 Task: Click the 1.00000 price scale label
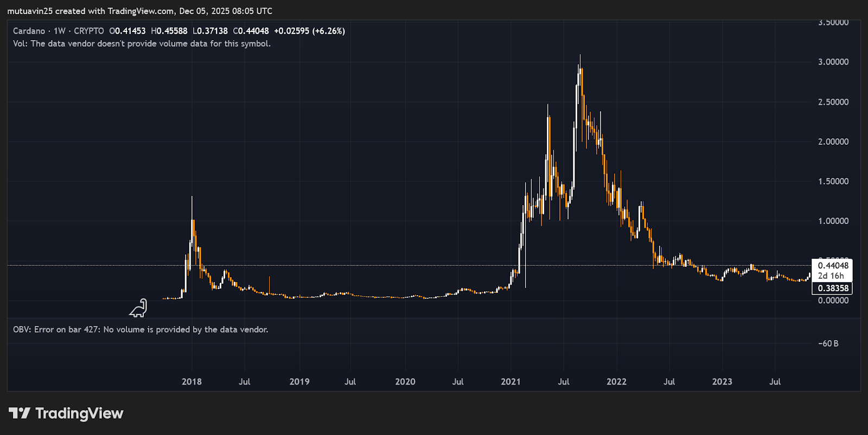(833, 221)
